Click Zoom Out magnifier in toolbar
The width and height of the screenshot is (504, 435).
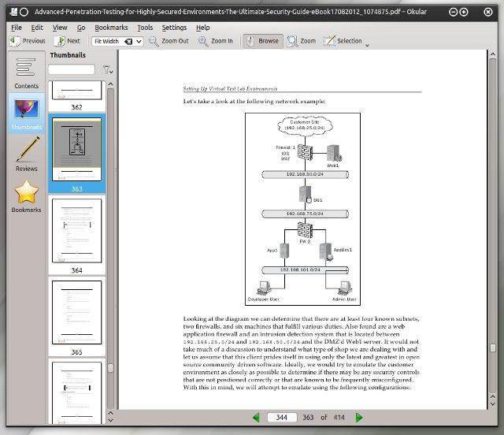(x=169, y=41)
